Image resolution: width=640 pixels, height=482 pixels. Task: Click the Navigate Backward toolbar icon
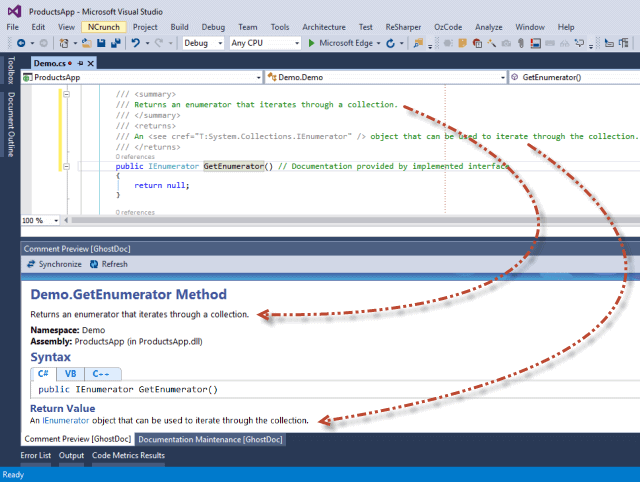[x=22, y=44]
